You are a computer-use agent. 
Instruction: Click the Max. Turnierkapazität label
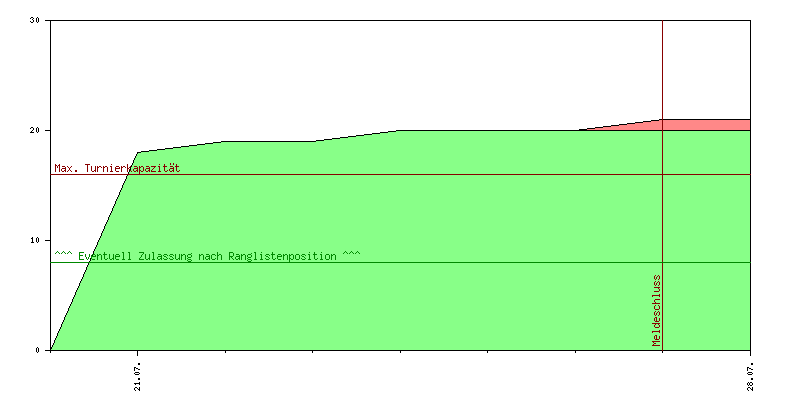pyautogui.click(x=117, y=168)
